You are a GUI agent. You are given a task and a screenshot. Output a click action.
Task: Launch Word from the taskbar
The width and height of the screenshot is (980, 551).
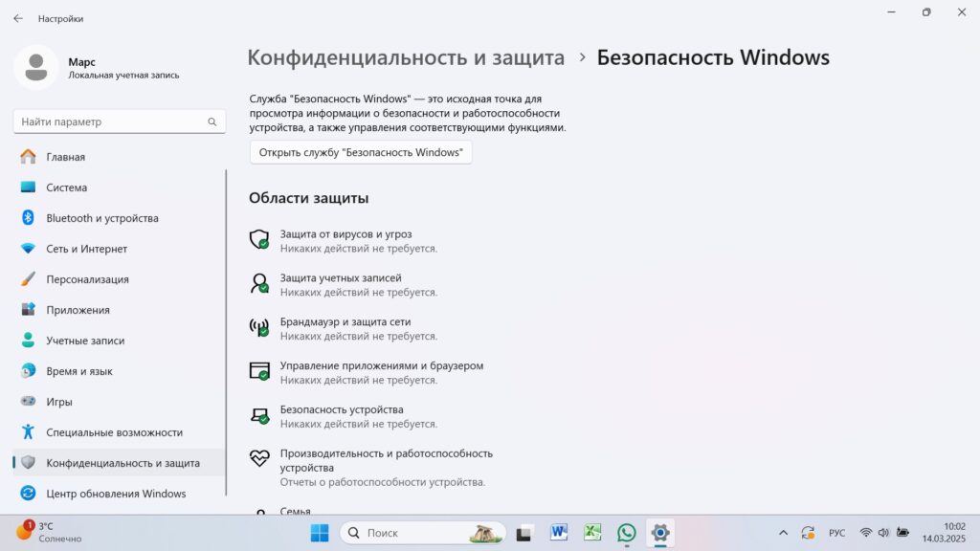click(x=559, y=533)
